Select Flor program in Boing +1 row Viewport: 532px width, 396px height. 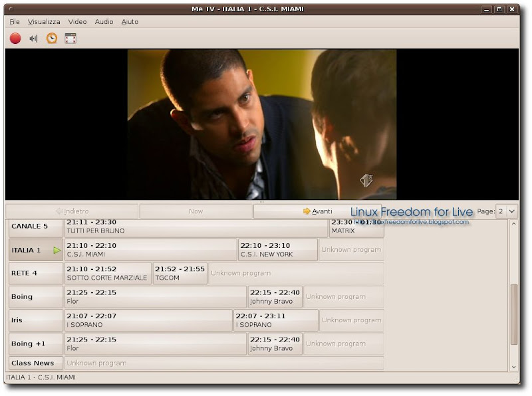156,344
